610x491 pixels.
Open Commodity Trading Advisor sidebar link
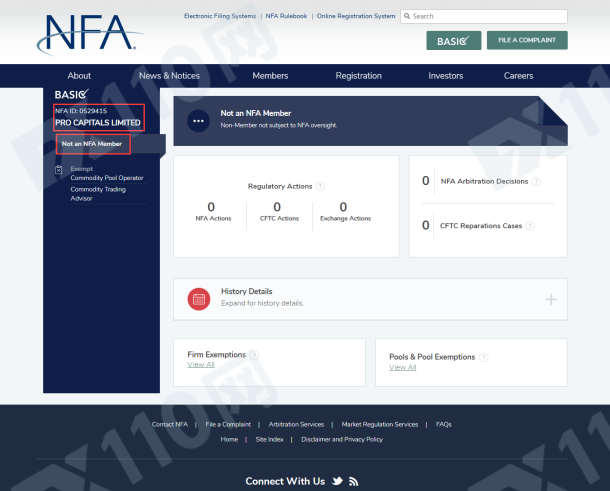98,194
